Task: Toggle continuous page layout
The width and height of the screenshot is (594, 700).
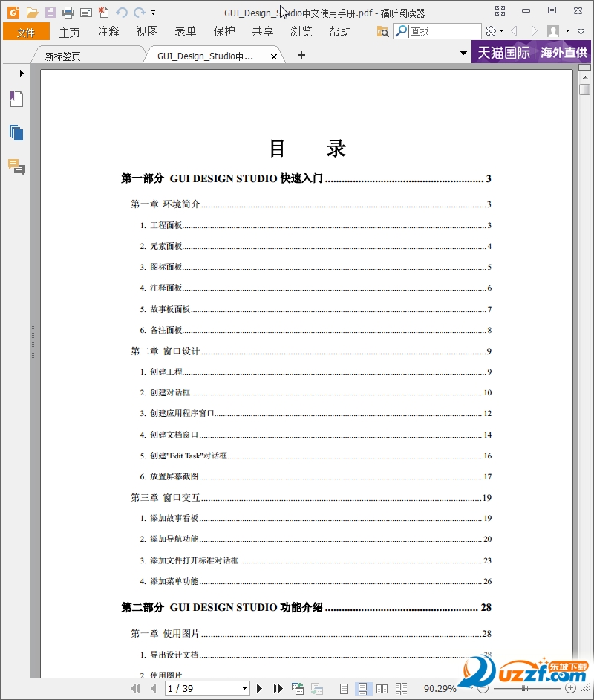Action: (362, 689)
